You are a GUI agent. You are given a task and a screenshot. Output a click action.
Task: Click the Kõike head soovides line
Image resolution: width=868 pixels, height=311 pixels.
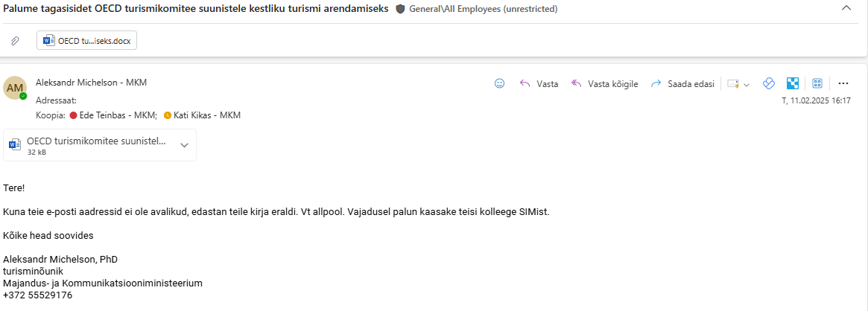tap(48, 235)
